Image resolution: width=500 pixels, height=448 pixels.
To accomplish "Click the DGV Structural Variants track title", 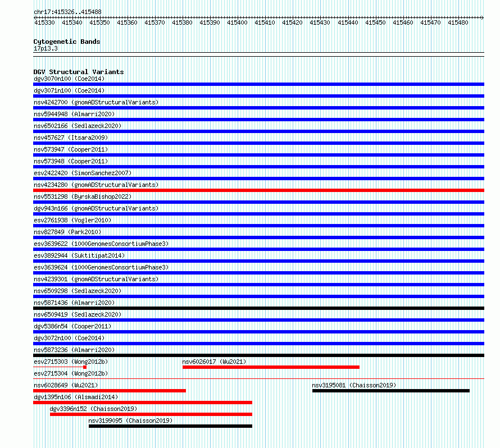I will pos(79,72).
